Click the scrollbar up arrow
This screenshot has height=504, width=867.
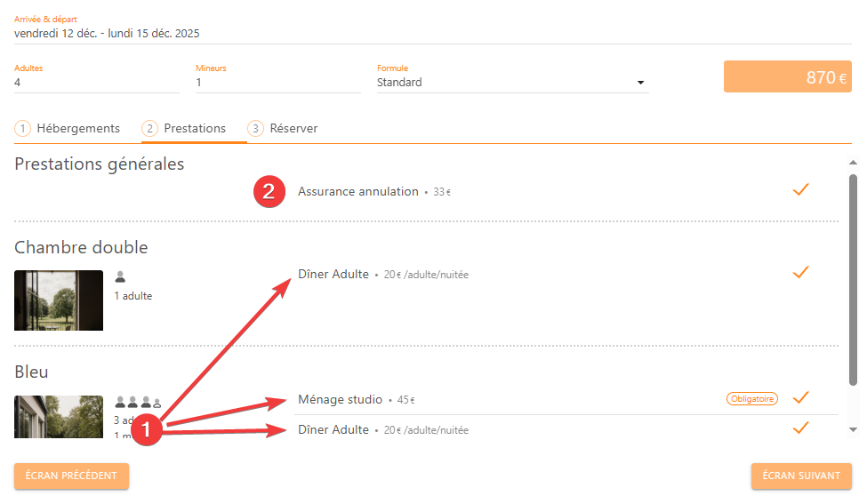pyautogui.click(x=854, y=163)
